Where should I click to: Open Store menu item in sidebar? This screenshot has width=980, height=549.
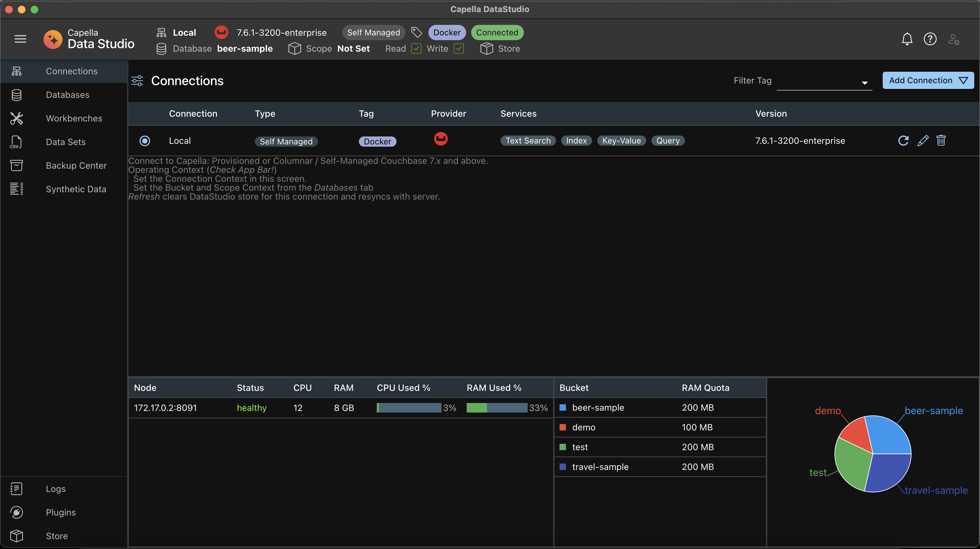pyautogui.click(x=64, y=536)
